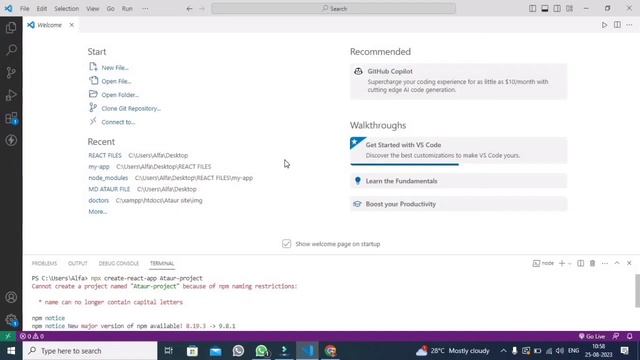
Task: Kill terminal with trash icon
Action: coord(593,263)
